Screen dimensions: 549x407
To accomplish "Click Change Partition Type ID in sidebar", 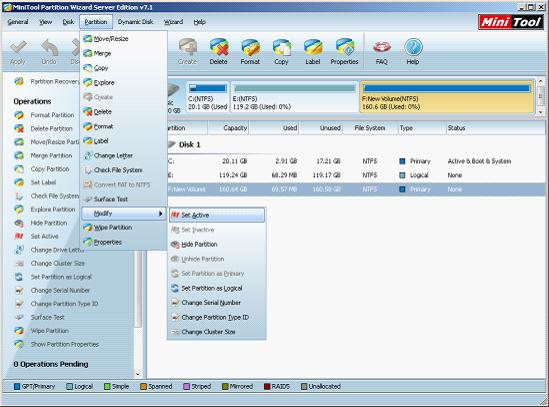I will click(x=56, y=304).
